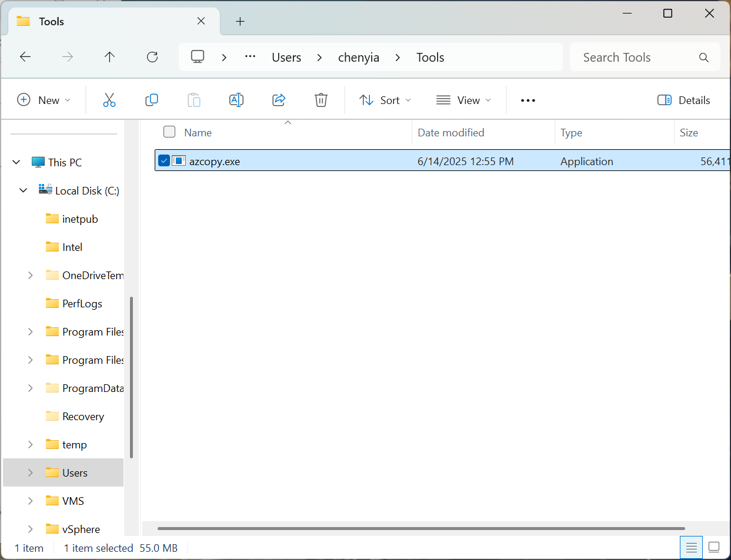The height and width of the screenshot is (560, 731).
Task: Expand the vSphere folder node
Action: 31,529
